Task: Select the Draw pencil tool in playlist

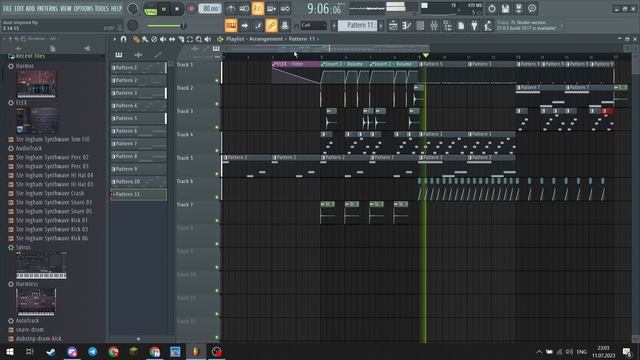Action: coord(136,39)
